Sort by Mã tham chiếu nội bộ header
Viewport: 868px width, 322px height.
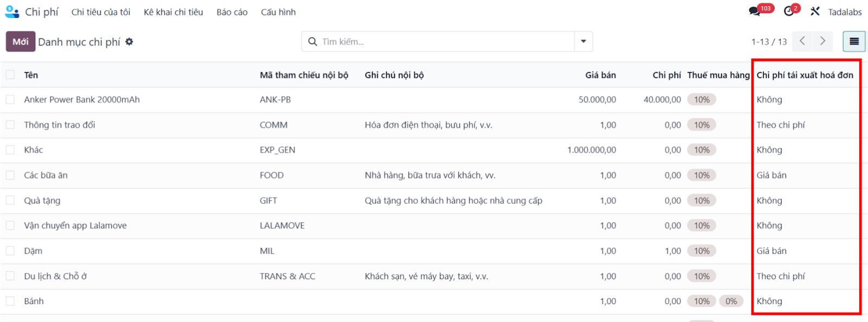(304, 75)
